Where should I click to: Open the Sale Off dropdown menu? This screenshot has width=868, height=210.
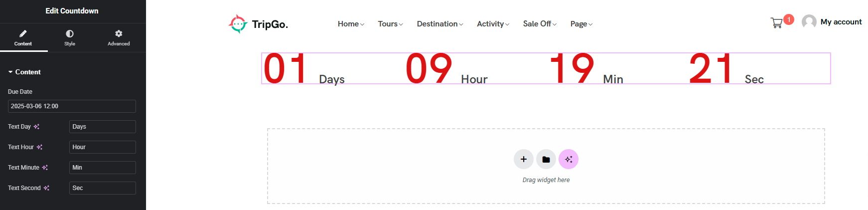(540, 24)
